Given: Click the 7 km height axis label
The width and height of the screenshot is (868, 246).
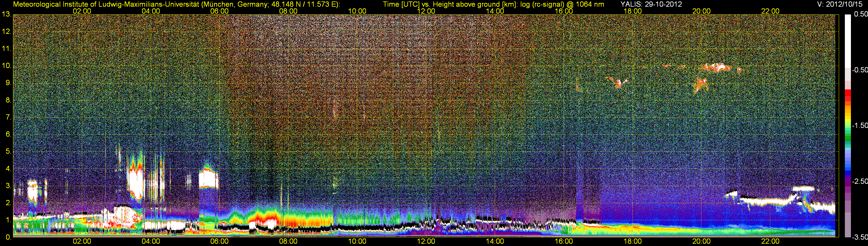Looking at the screenshot, I should point(8,117).
